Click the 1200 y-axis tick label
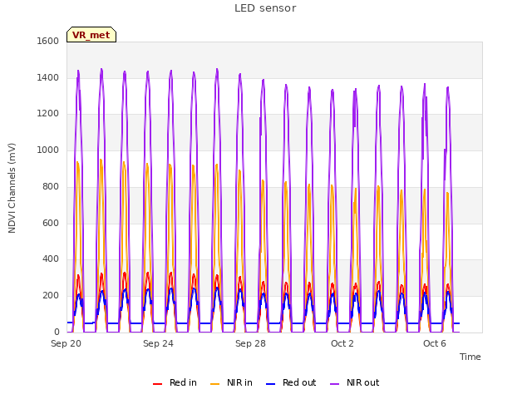The width and height of the screenshot is (532, 399). pos(48,114)
